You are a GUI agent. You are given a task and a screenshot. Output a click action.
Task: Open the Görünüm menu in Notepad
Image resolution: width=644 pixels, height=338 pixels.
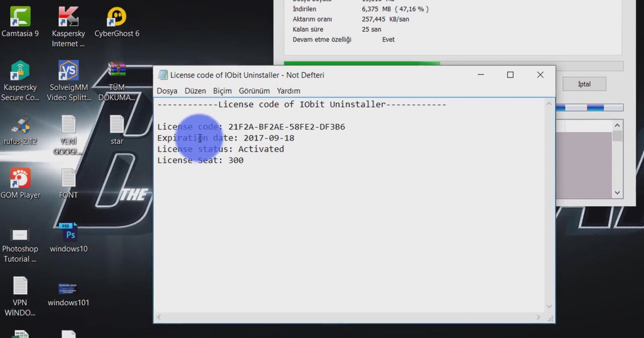(254, 91)
